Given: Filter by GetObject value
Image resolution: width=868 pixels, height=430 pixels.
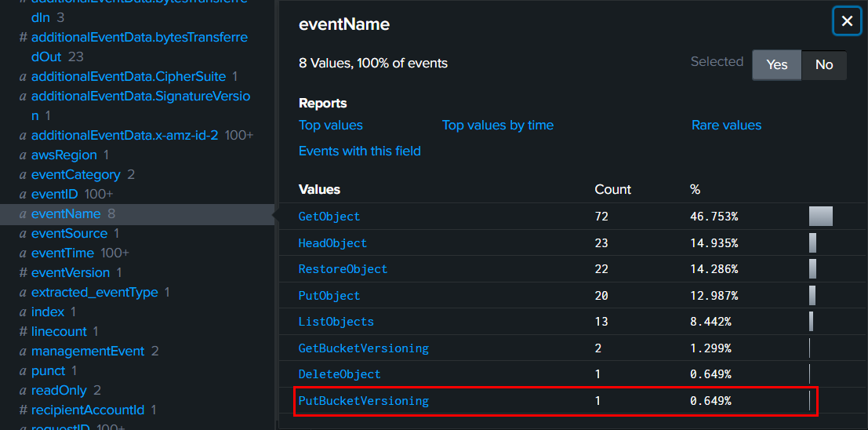Looking at the screenshot, I should 329,217.
